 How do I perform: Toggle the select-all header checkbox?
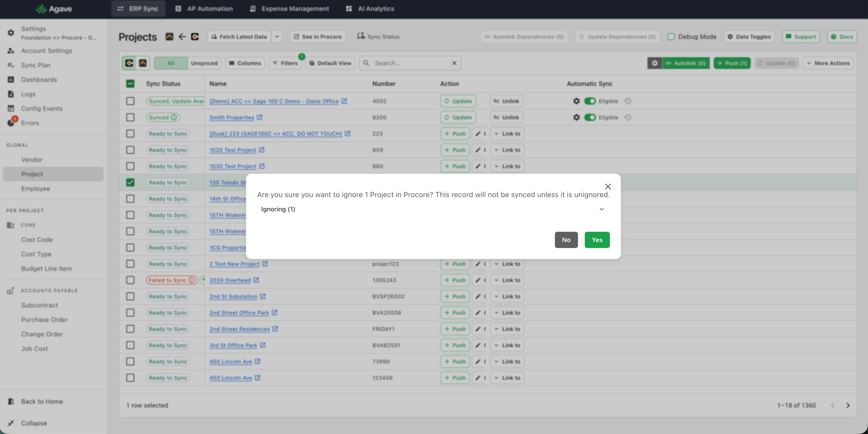click(130, 84)
